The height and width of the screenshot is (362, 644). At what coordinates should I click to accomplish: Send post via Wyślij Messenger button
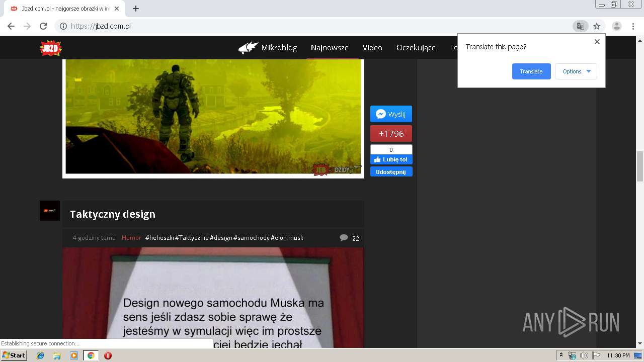[391, 114]
